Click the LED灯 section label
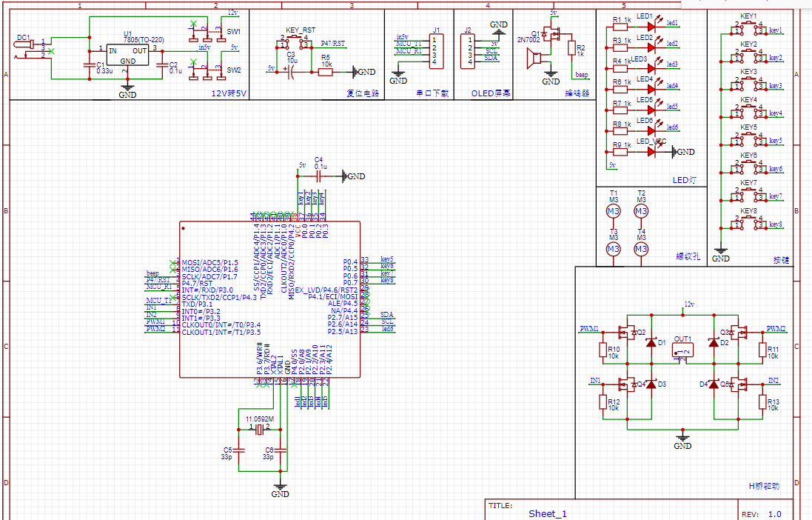Viewport: 812px width, 520px height. pyautogui.click(x=684, y=181)
